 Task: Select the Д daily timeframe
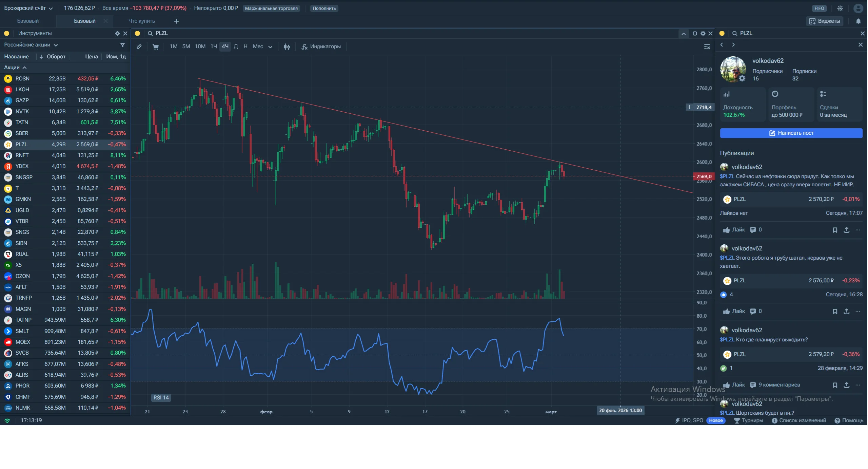pyautogui.click(x=236, y=46)
